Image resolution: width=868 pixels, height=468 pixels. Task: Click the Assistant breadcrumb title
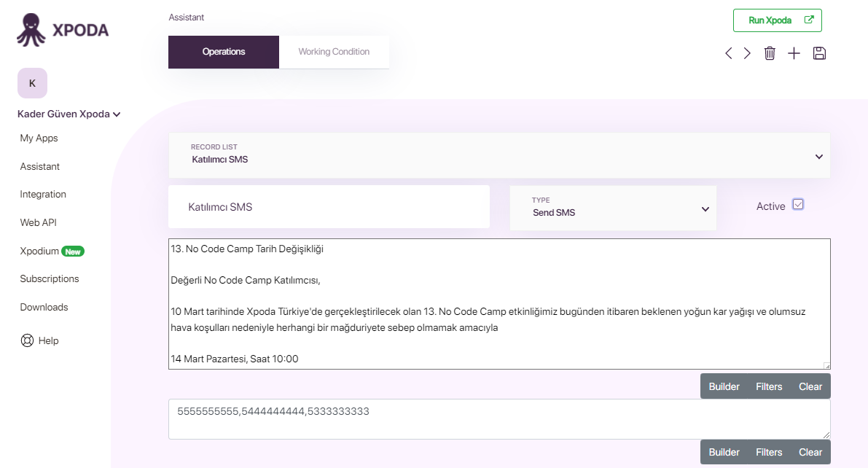[x=187, y=17]
